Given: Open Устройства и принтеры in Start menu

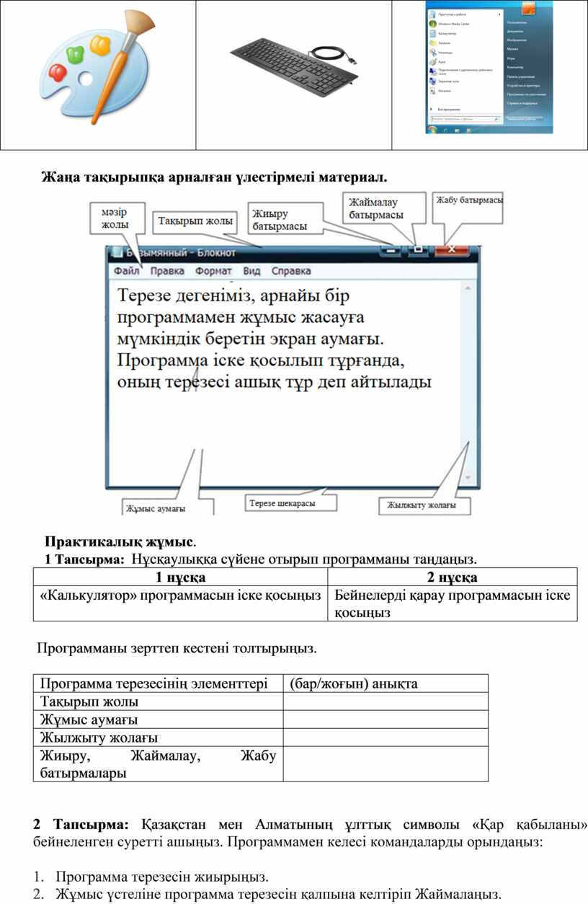Looking at the screenshot, I should (524, 85).
